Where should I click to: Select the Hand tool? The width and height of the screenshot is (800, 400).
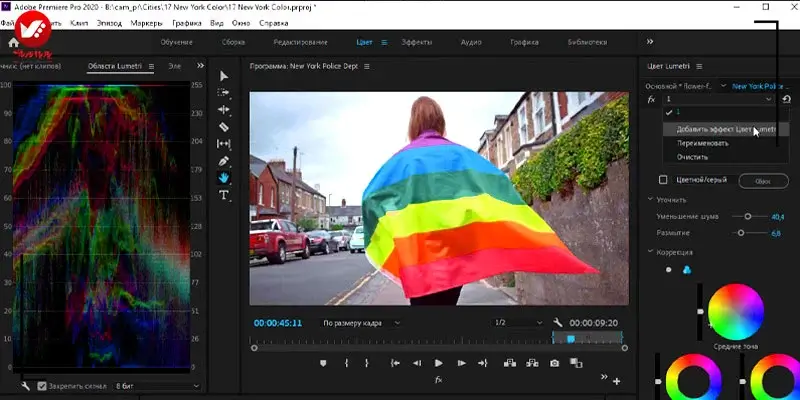(223, 178)
